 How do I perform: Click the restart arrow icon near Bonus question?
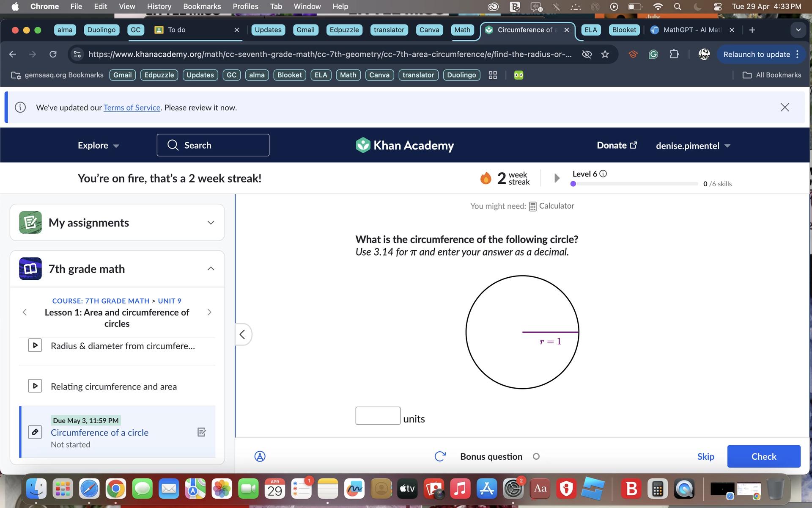click(440, 456)
